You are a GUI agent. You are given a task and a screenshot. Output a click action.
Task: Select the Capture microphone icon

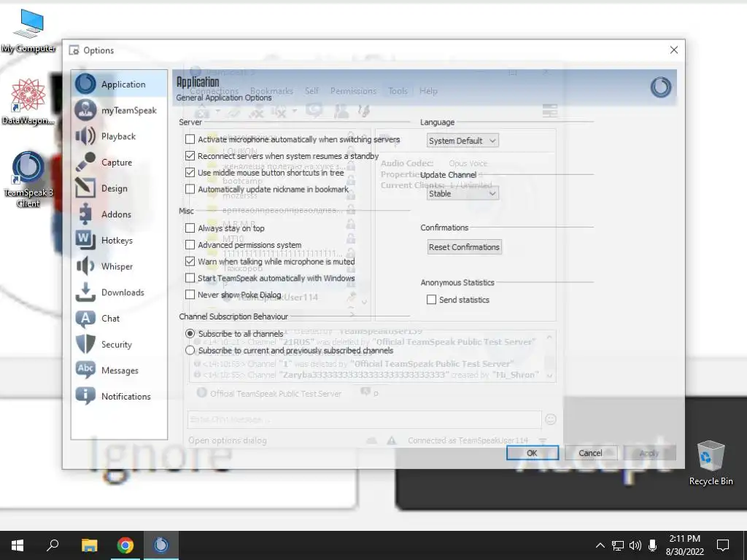point(85,162)
